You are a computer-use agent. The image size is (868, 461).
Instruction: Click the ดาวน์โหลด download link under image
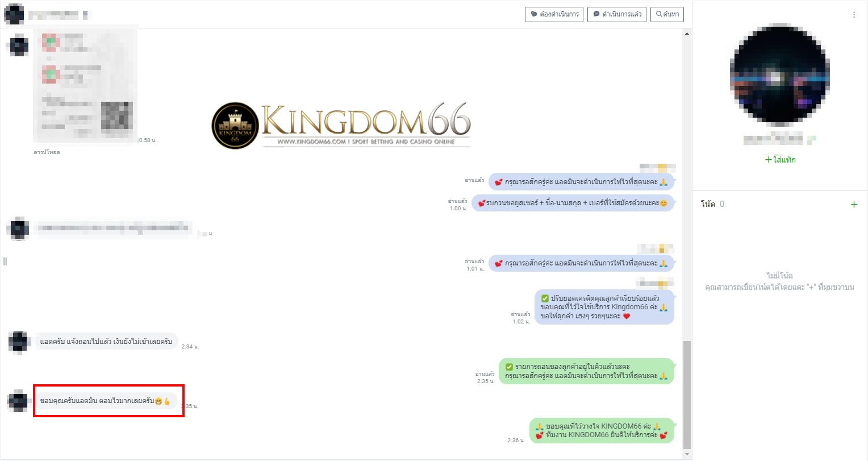tap(47, 152)
